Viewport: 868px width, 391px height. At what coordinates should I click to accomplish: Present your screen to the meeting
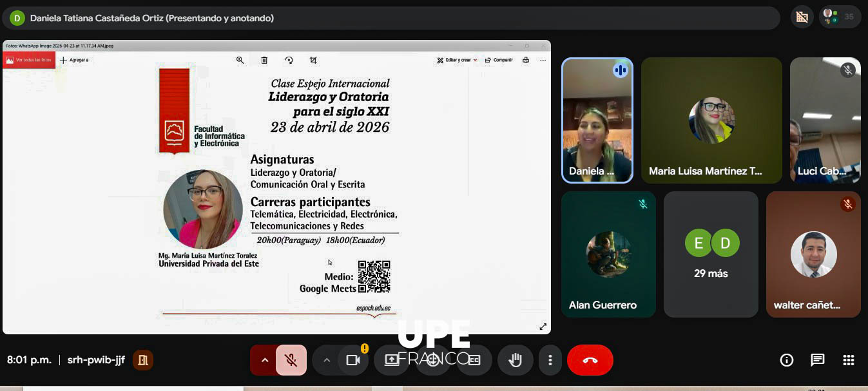(392, 360)
